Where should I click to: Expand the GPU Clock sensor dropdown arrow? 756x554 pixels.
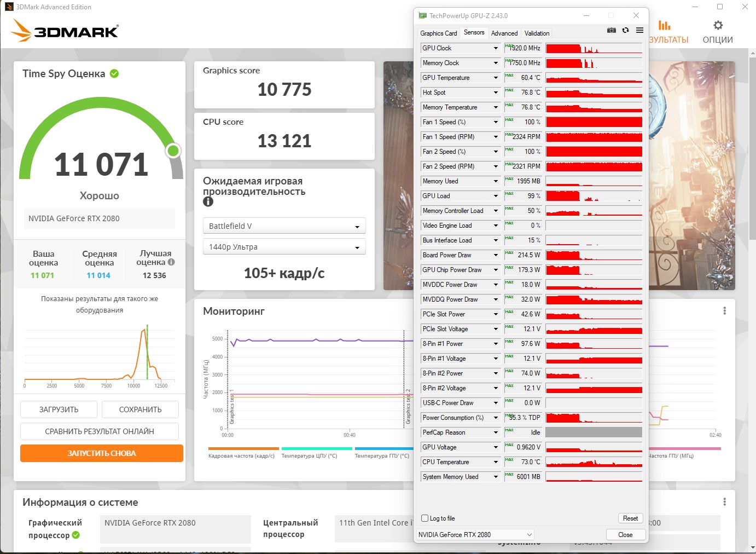coord(496,48)
